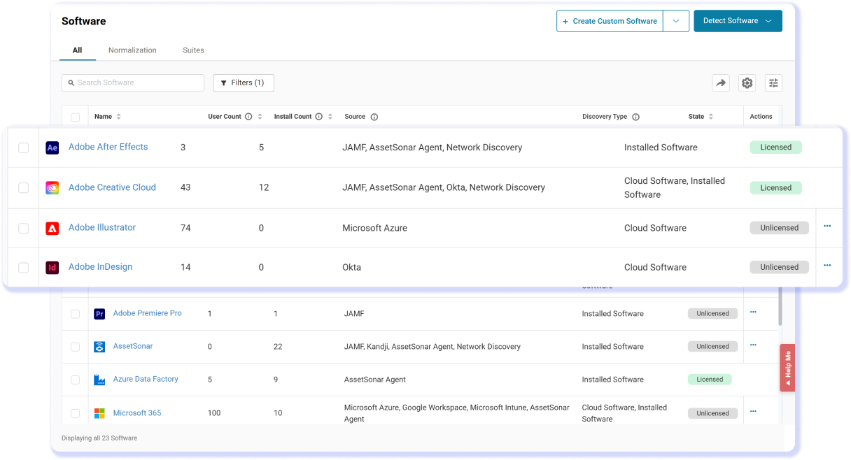Click the Adobe Creative Cloud app icon
851x460 pixels.
pyautogui.click(x=52, y=188)
